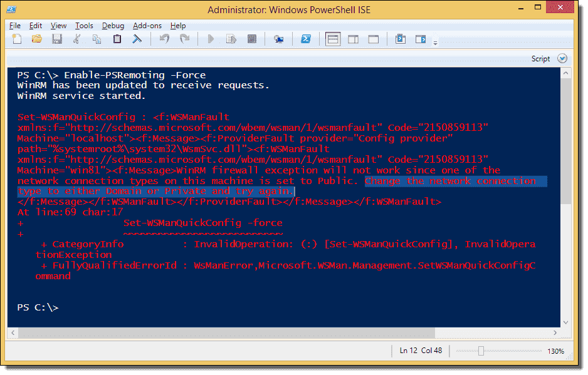The height and width of the screenshot is (375, 588).
Task: Click the Show Command Window icon
Action: click(x=401, y=39)
